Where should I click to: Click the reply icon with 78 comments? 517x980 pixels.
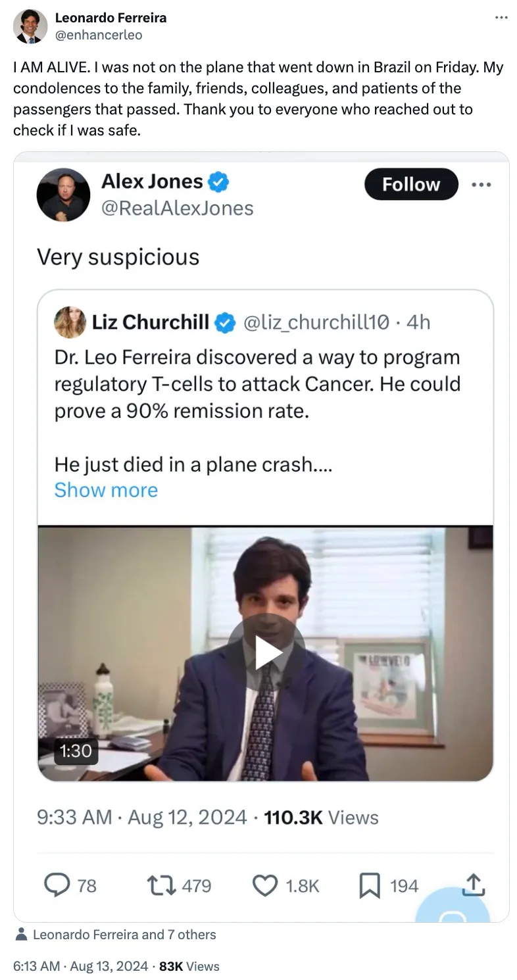point(58,885)
